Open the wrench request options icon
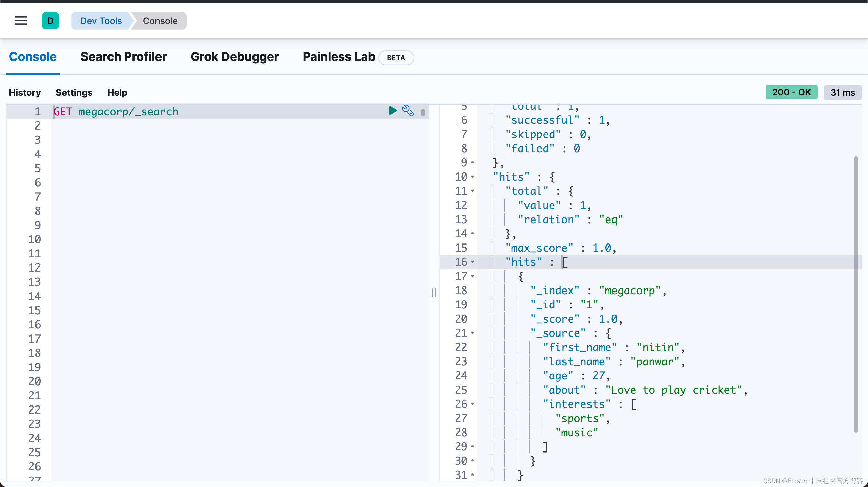The height and width of the screenshot is (487, 868). (x=408, y=111)
